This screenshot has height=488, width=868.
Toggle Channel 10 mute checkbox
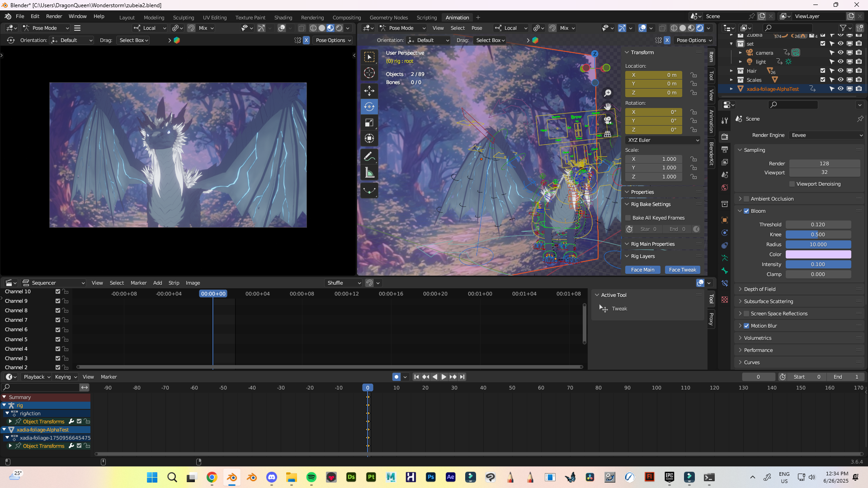58,291
